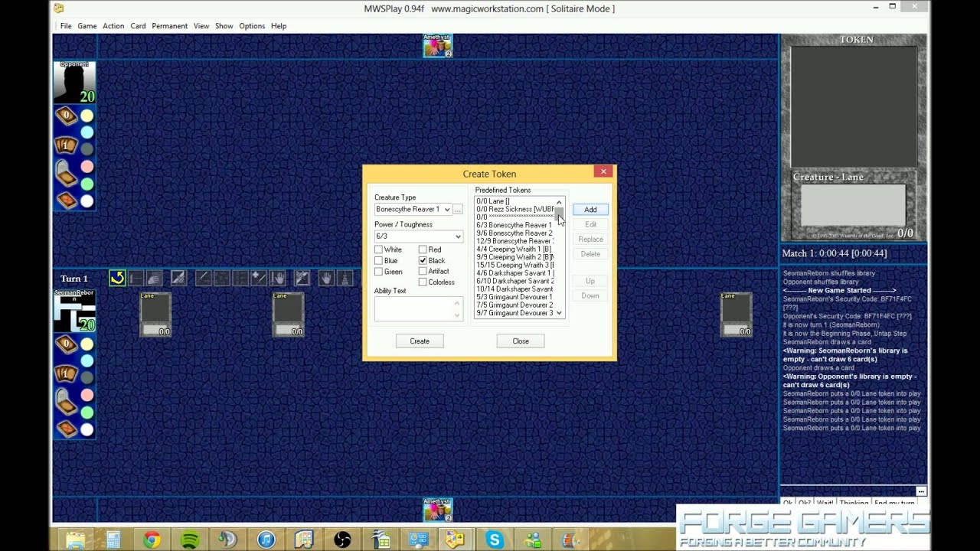Expand the Power / Toughness dropdown
980x551 pixels.
pos(458,236)
